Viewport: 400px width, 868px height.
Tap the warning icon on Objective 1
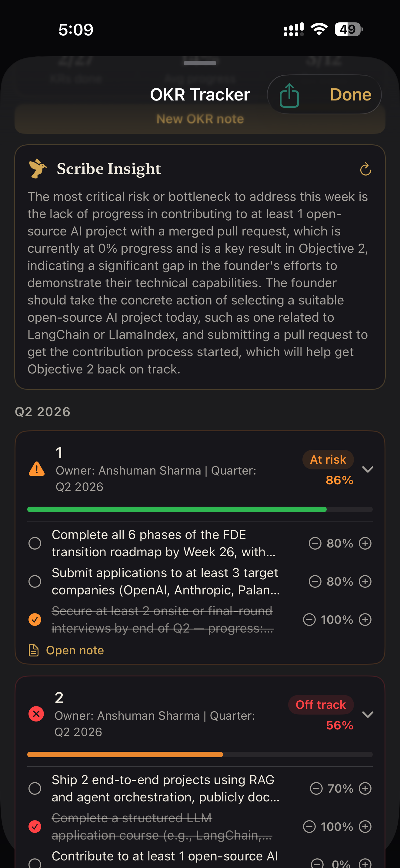[x=37, y=469]
